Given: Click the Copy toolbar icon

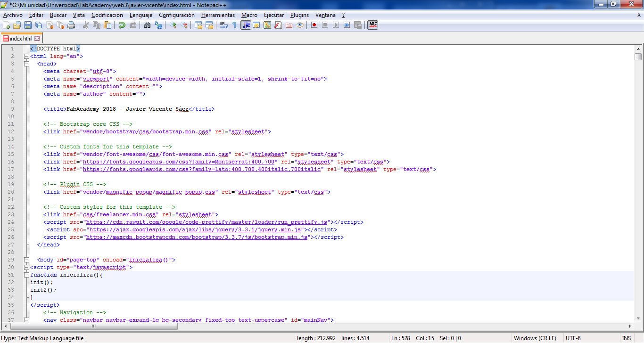Looking at the screenshot, I should point(97,25).
